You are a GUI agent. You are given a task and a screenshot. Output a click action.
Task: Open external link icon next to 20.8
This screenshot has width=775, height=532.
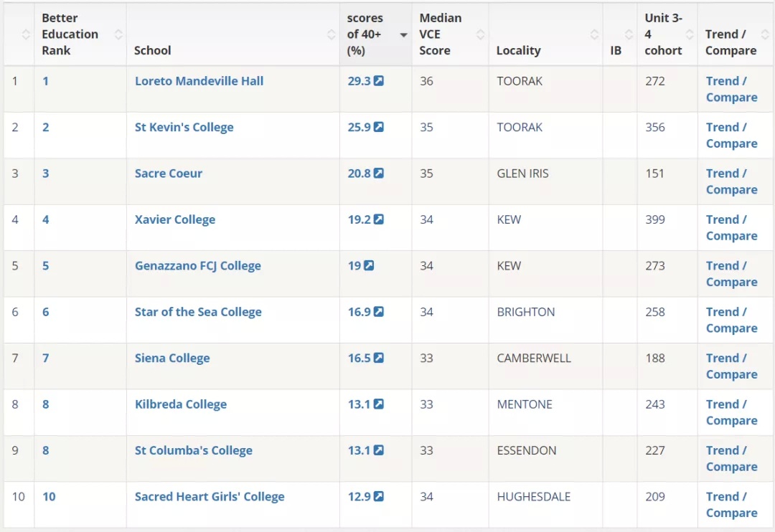coord(379,173)
